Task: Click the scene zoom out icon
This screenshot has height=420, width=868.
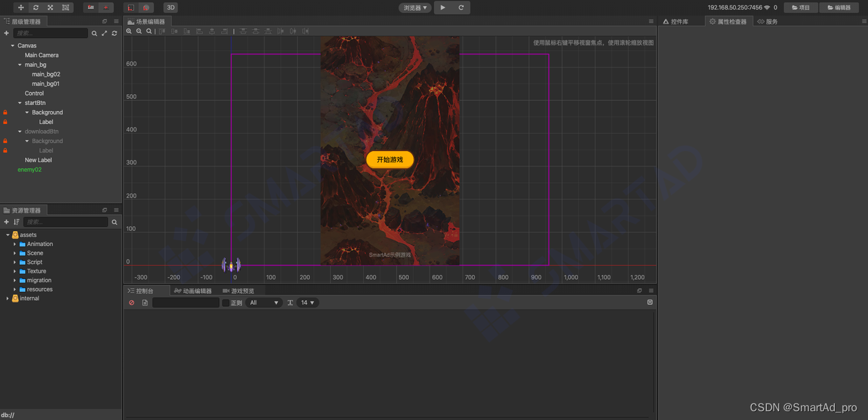Action: pyautogui.click(x=139, y=31)
